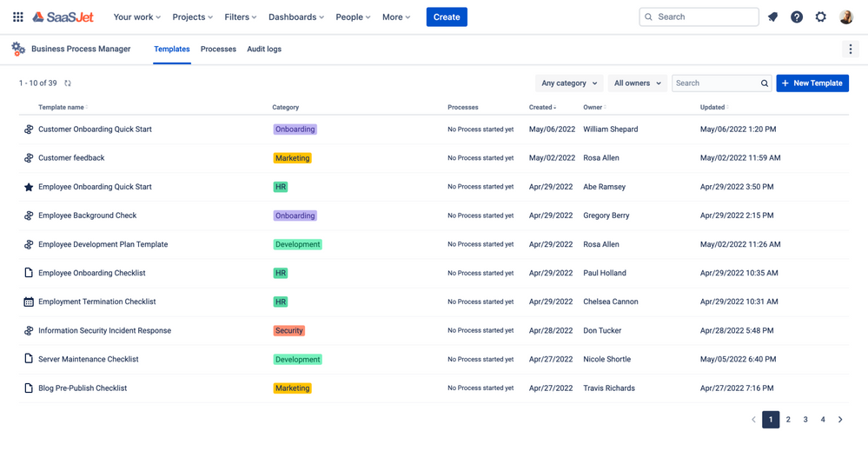Expand the Any category dropdown
The height and width of the screenshot is (451, 868).
point(569,83)
